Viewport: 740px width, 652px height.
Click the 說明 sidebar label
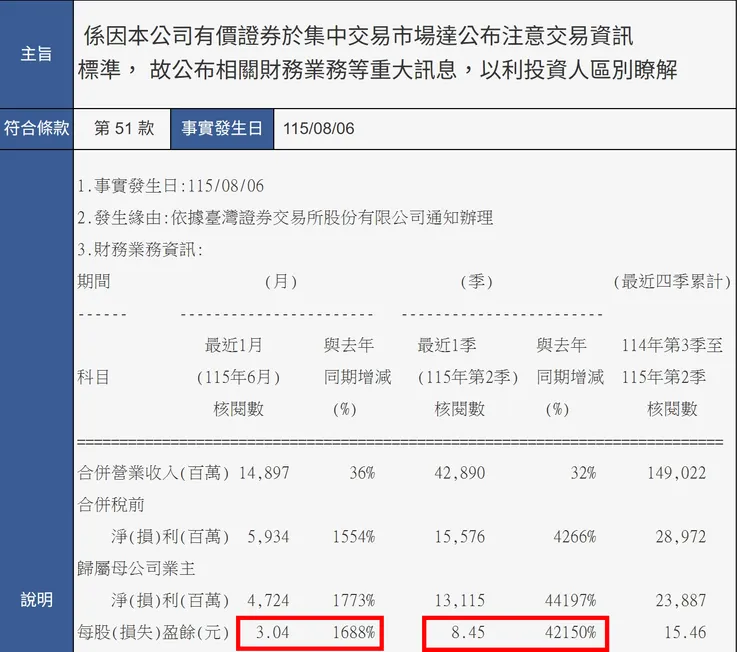click(x=36, y=600)
